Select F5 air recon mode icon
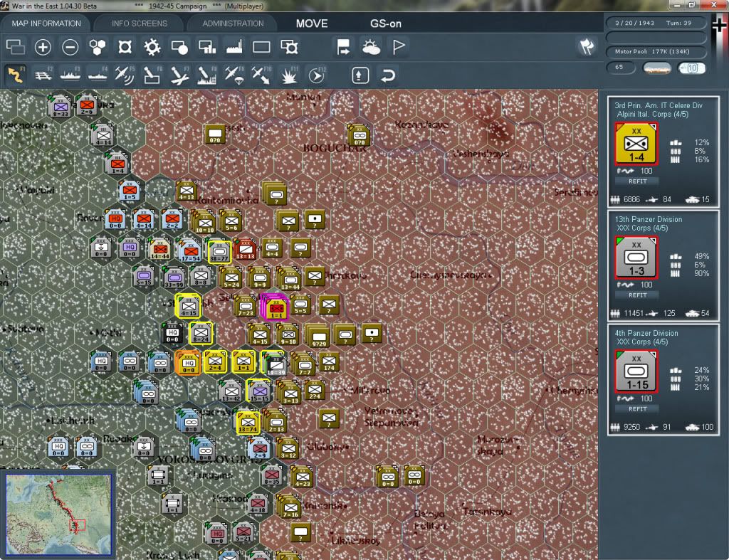 (x=125, y=75)
